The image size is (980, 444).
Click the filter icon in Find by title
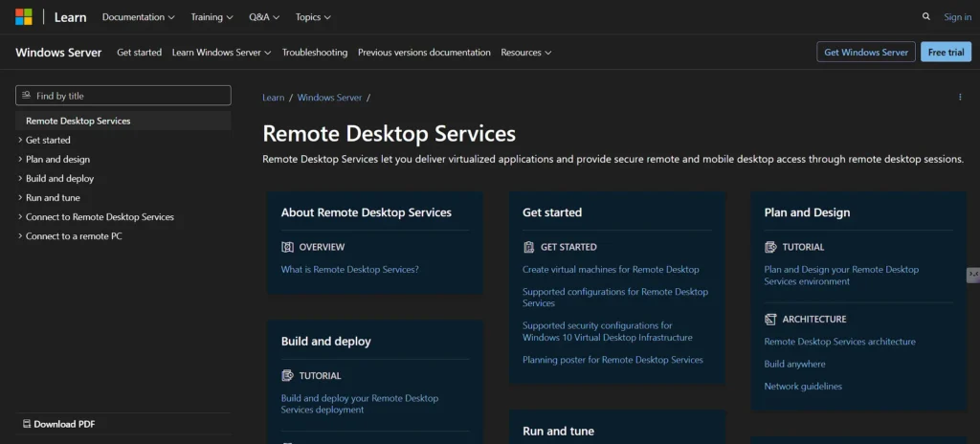coord(26,96)
